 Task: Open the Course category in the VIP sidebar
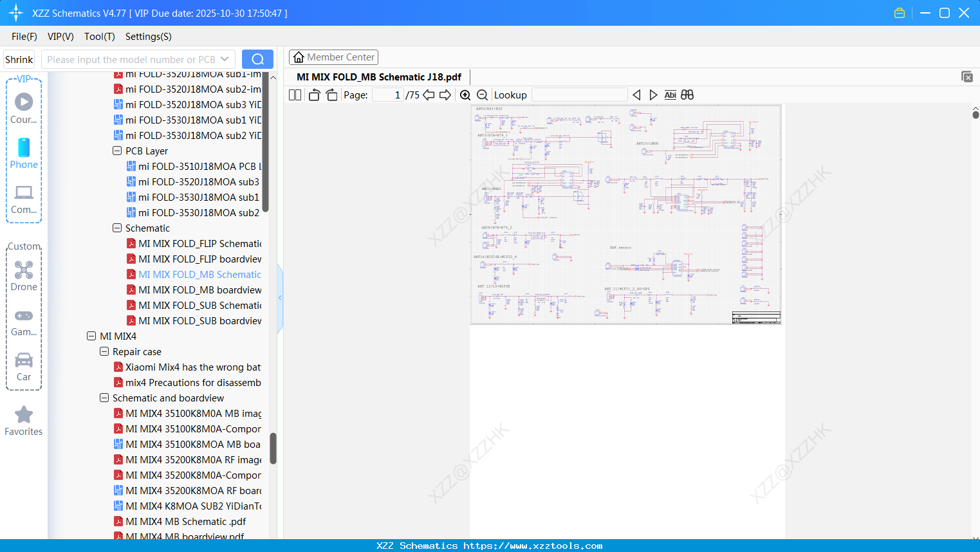tap(24, 109)
